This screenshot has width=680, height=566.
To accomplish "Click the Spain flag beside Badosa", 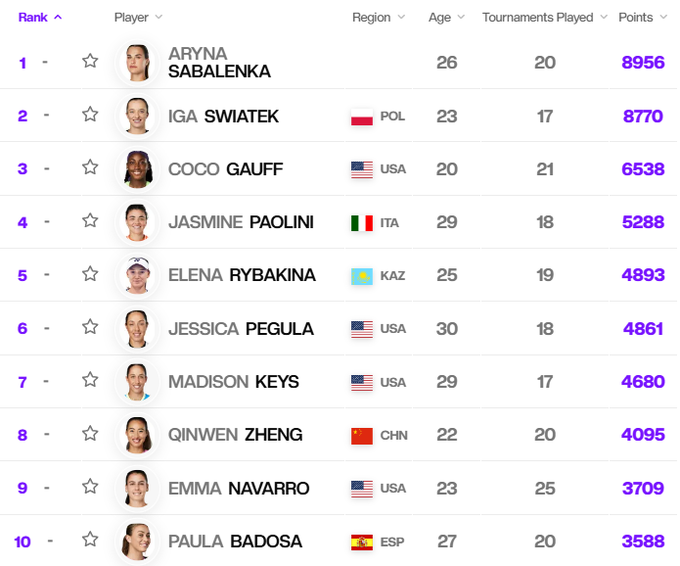I will 361,542.
